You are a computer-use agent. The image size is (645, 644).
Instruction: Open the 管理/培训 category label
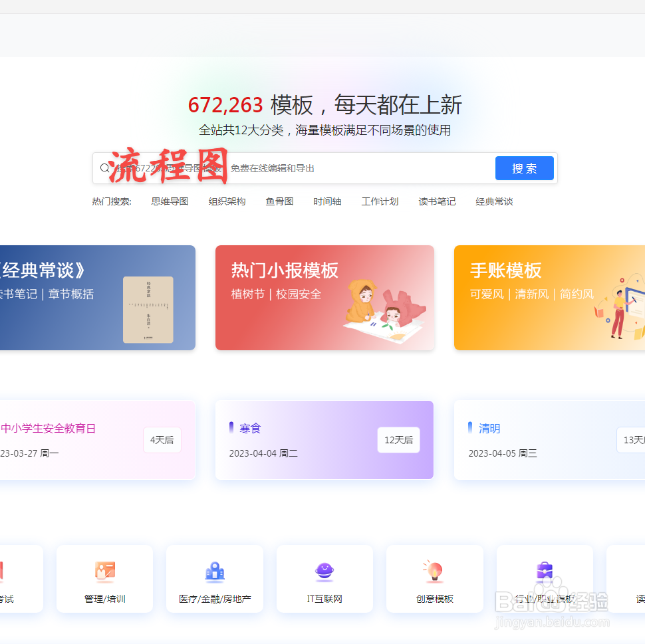105,599
